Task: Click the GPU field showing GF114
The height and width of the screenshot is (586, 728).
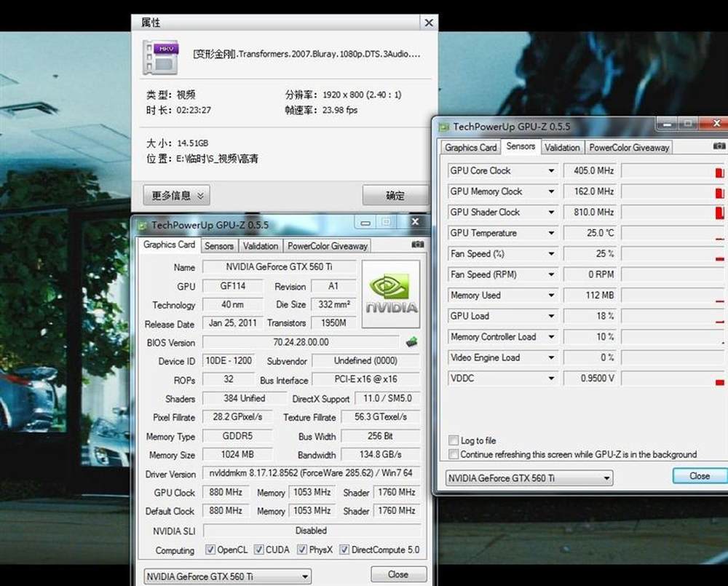Action: pyautogui.click(x=233, y=285)
